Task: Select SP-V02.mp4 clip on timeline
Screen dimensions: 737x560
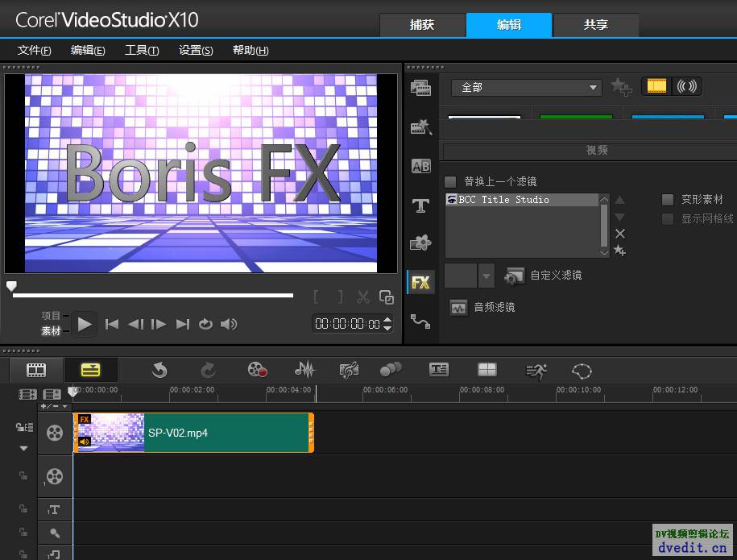Action: point(193,433)
